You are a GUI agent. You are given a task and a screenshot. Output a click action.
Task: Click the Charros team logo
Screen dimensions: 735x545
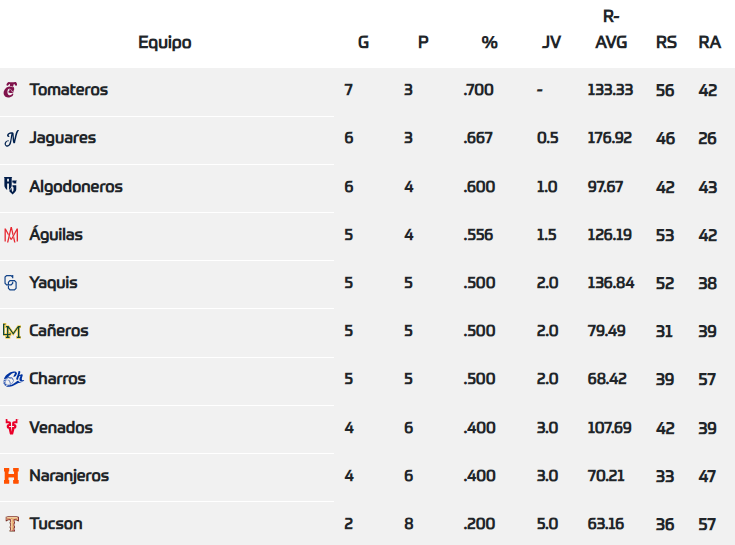pos(12,379)
